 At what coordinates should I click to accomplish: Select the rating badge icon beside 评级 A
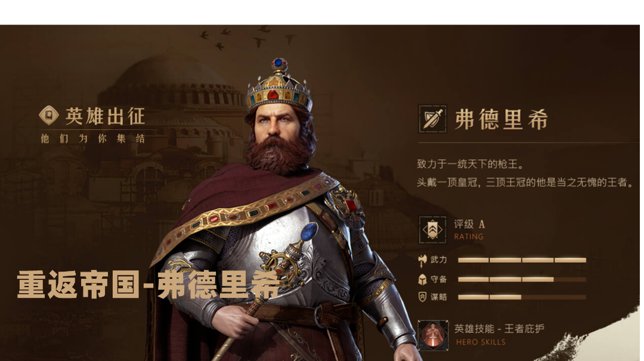coord(432,230)
